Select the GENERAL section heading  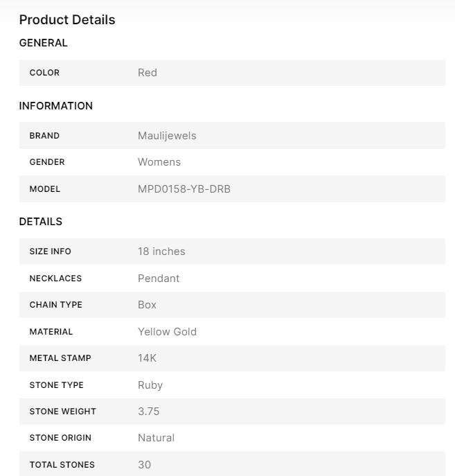44,43
